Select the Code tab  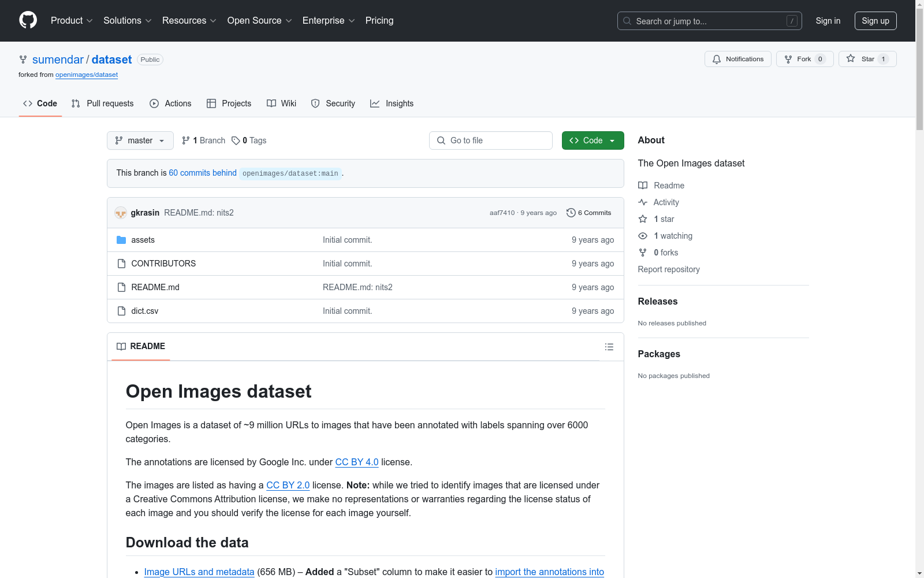[40, 103]
